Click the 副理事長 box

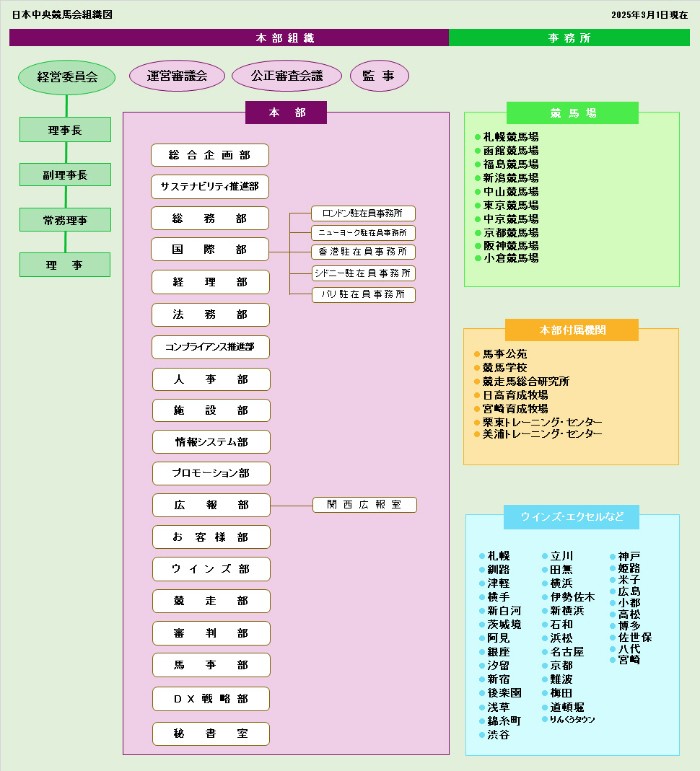66,175
